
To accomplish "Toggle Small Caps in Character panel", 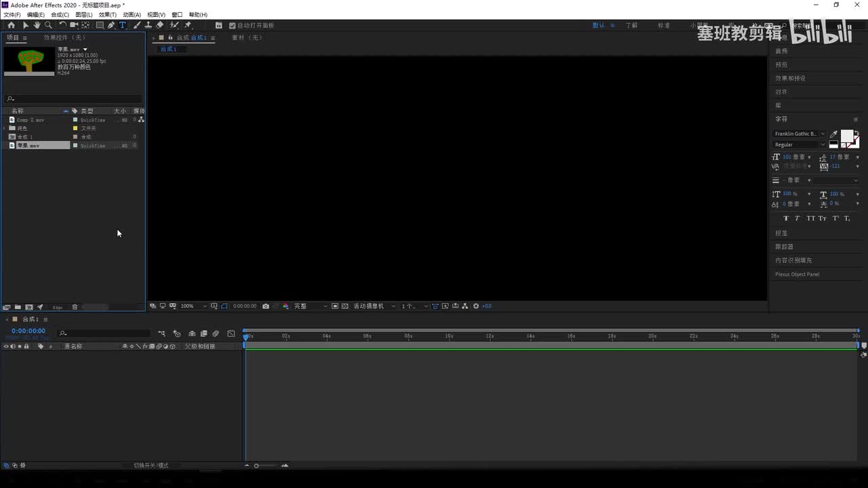I will (823, 218).
